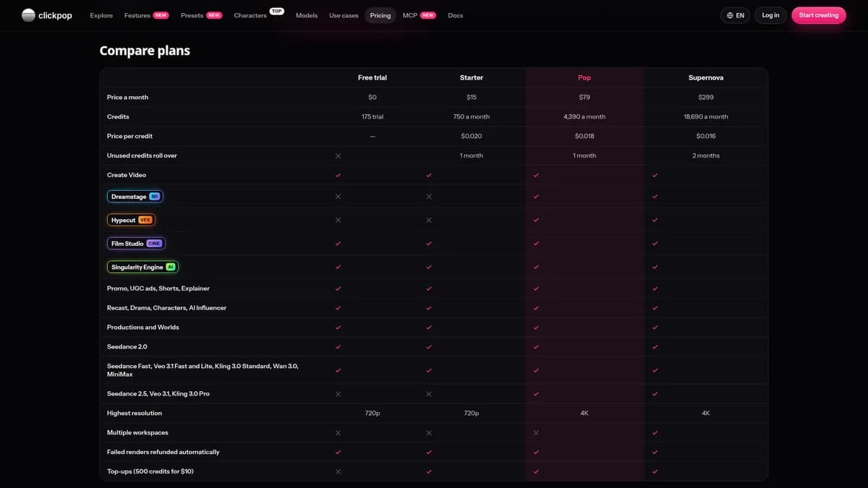Click the 2 months rollover cell
The width and height of the screenshot is (868, 488).
click(706, 155)
